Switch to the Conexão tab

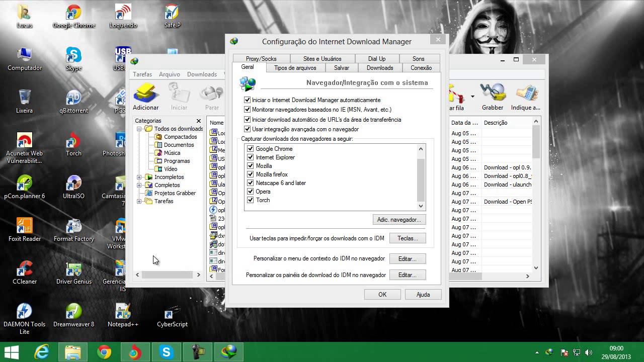[x=421, y=68]
